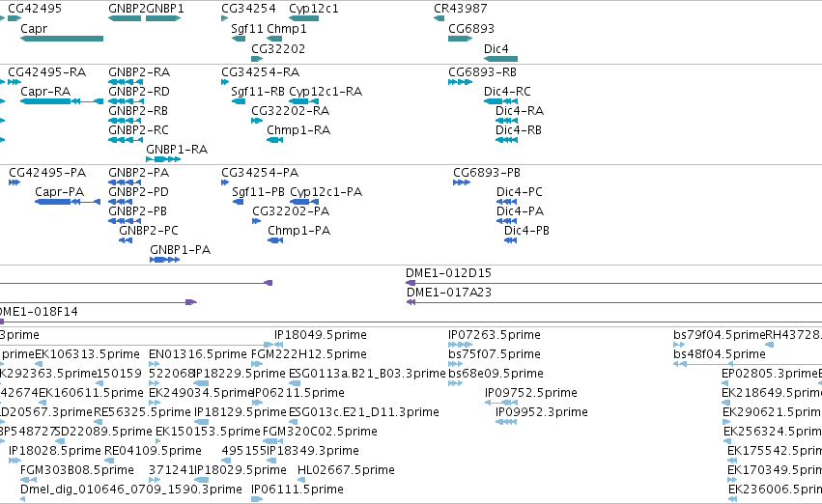Select the FGM320C02.5prime EST label
Image resolution: width=822 pixels, height=504 pixels.
point(320,432)
